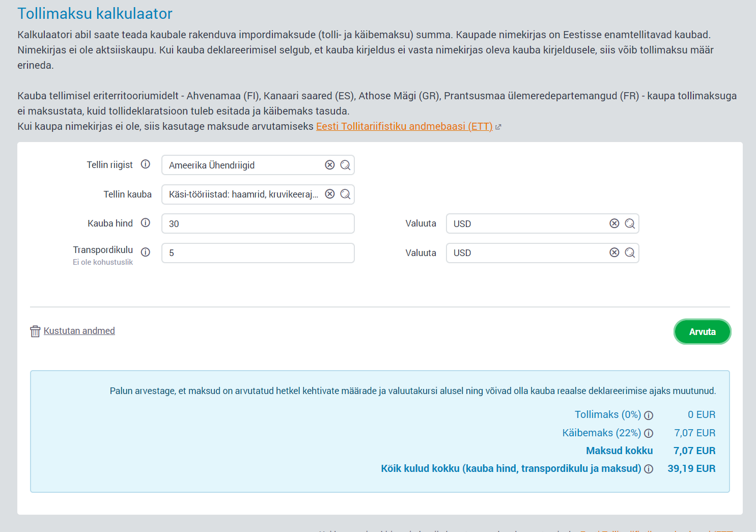Show info about Käibemaks (22%)
The width and height of the screenshot is (756, 532).
(649, 433)
